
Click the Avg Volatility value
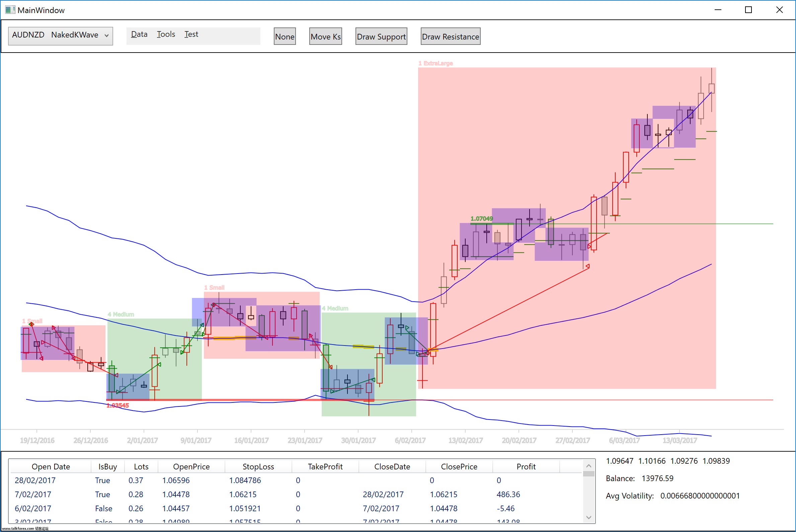[x=700, y=496]
